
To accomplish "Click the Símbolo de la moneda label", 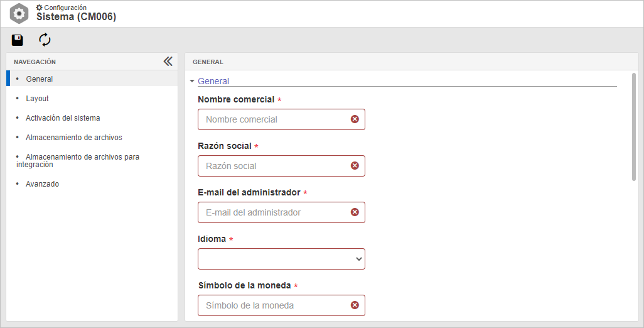I will pos(245,285).
